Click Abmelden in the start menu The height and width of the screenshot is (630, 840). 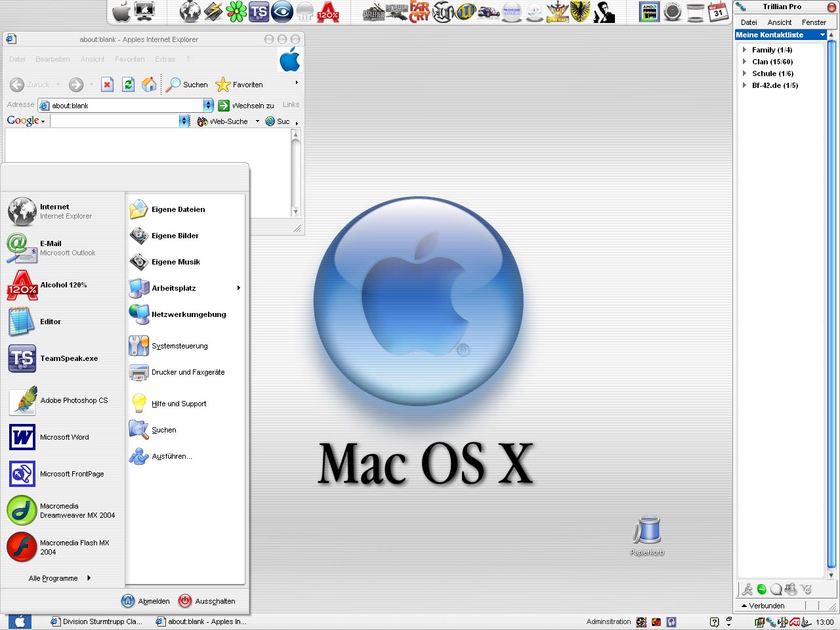click(146, 601)
